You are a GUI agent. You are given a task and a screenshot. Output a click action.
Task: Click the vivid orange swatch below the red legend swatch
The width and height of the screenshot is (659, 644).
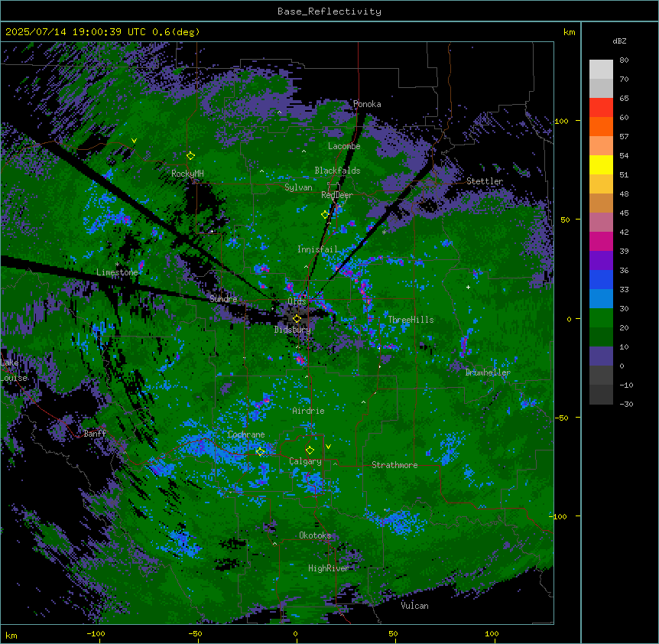point(601,126)
